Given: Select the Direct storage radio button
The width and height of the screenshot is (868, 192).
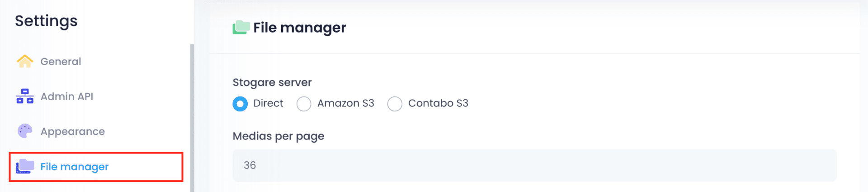Looking at the screenshot, I should 240,104.
